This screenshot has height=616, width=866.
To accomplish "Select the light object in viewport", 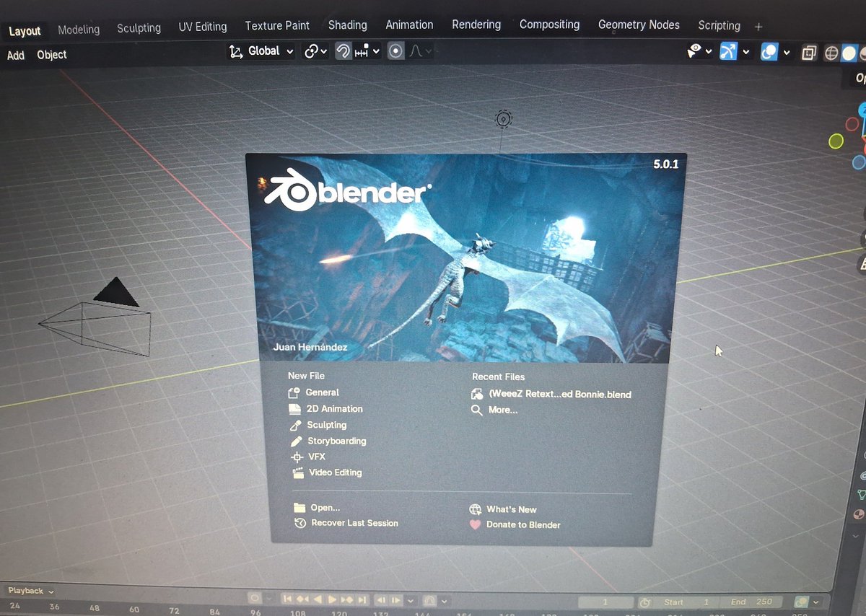I will [504, 120].
